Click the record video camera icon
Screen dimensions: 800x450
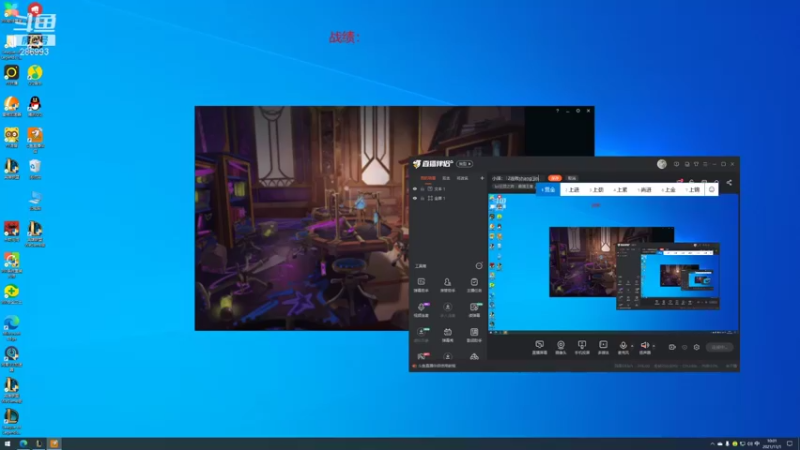[672, 347]
